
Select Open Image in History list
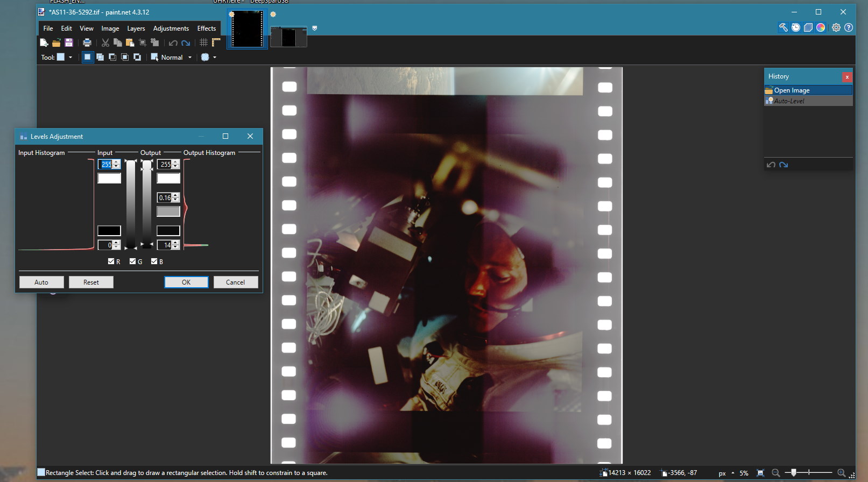coord(808,90)
